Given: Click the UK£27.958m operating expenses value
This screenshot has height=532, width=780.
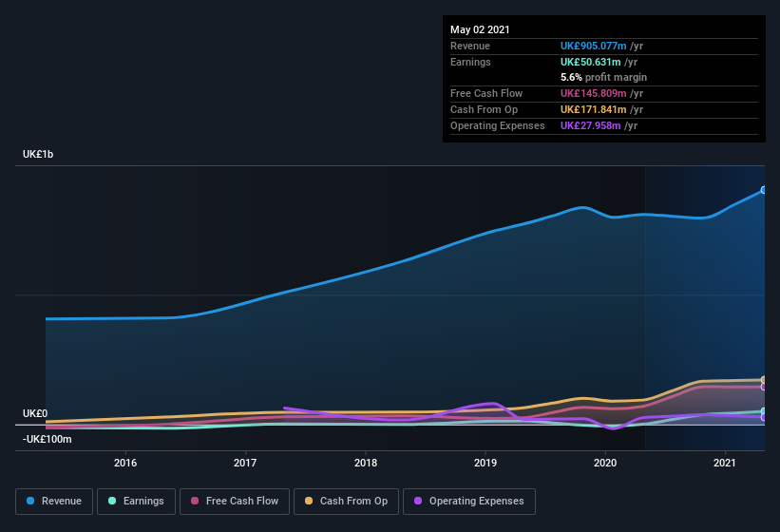Looking at the screenshot, I should click(591, 125).
